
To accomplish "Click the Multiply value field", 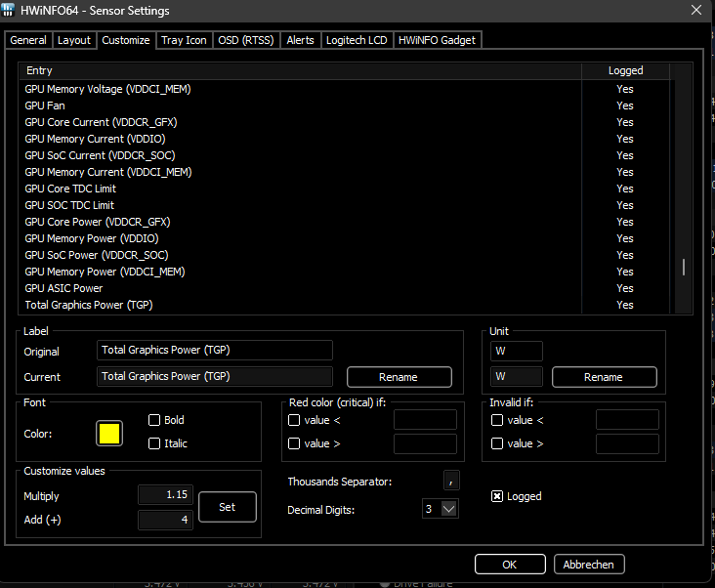I will 165,494.
